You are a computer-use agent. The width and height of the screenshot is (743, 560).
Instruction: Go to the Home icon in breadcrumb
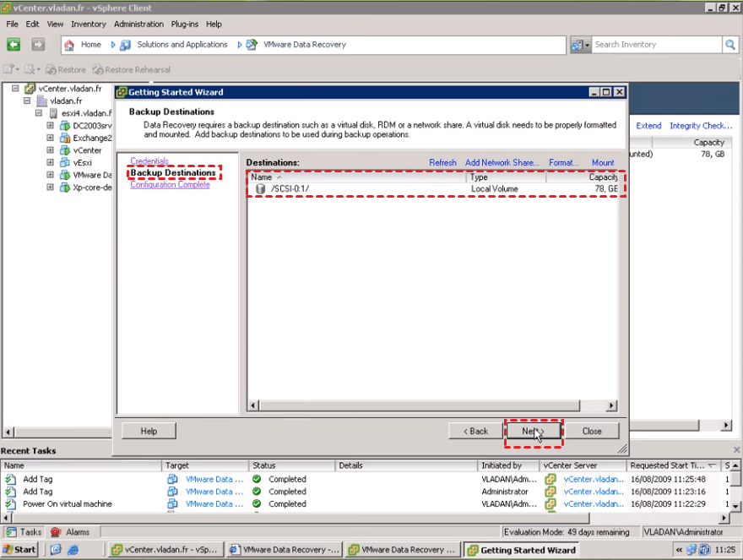[x=69, y=45]
